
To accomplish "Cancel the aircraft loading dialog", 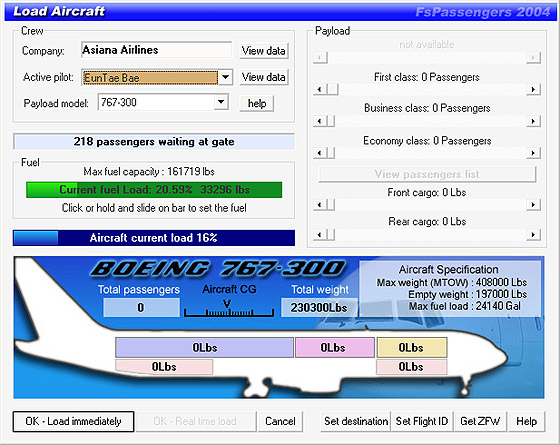I will 280,421.
